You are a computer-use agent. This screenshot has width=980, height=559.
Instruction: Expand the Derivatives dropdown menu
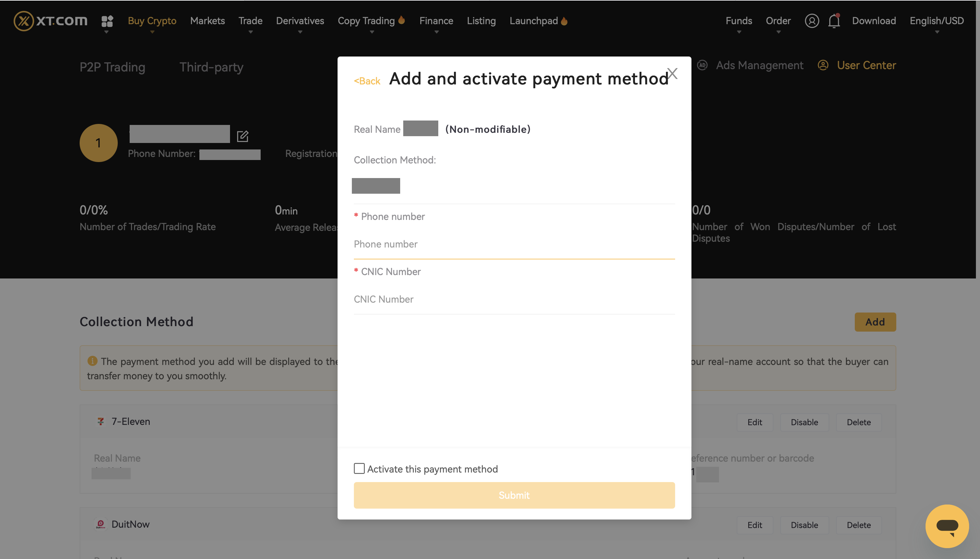coord(300,21)
